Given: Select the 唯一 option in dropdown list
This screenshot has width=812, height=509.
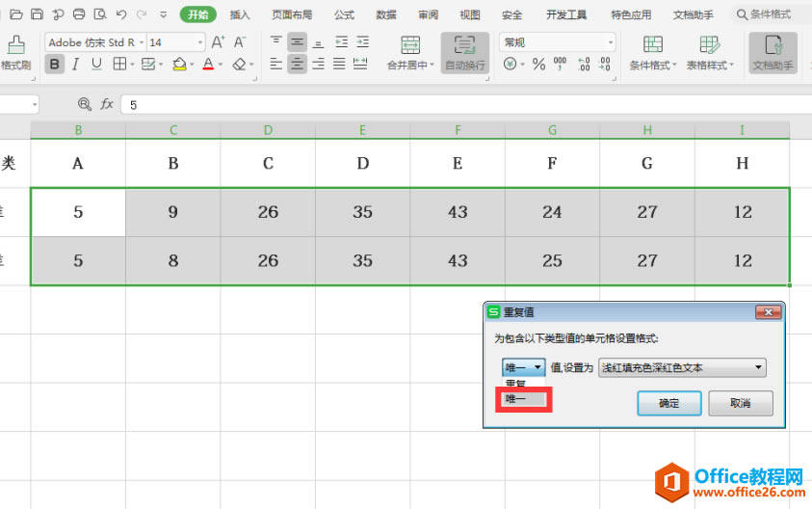Looking at the screenshot, I should [524, 398].
